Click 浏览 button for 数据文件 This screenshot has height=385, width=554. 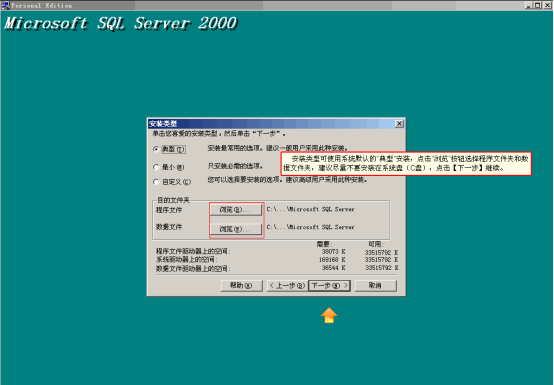[x=236, y=229]
